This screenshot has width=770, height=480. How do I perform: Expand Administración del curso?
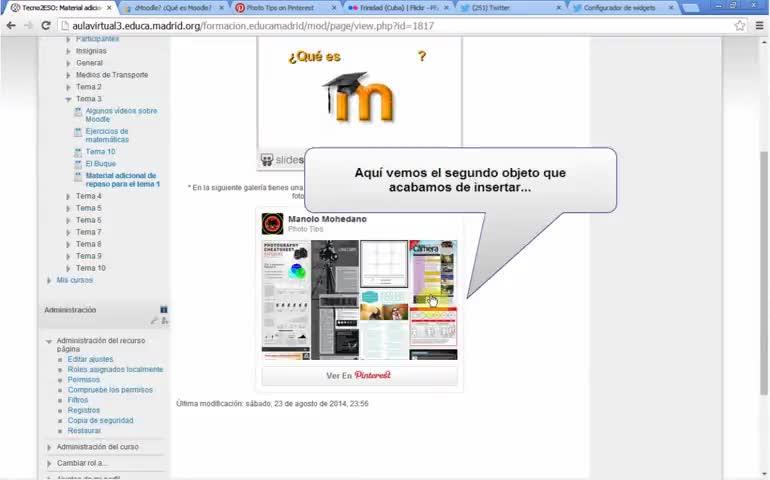click(x=49, y=448)
